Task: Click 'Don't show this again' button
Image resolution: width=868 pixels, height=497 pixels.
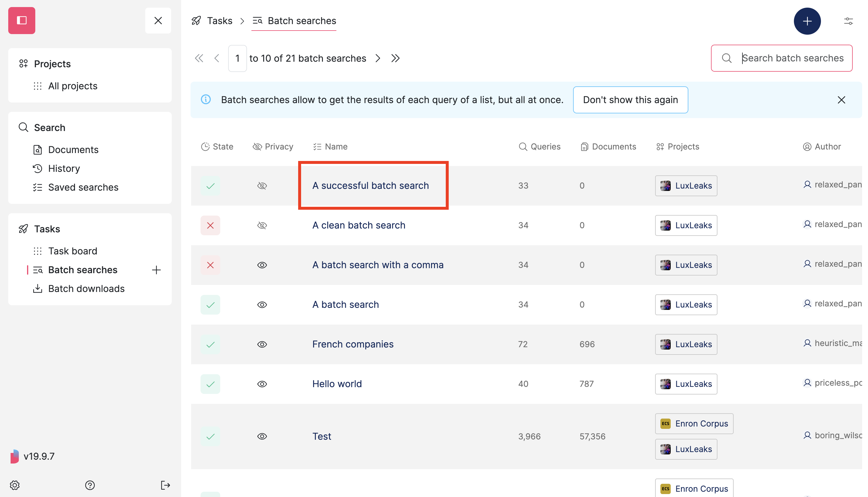Action: pyautogui.click(x=630, y=100)
